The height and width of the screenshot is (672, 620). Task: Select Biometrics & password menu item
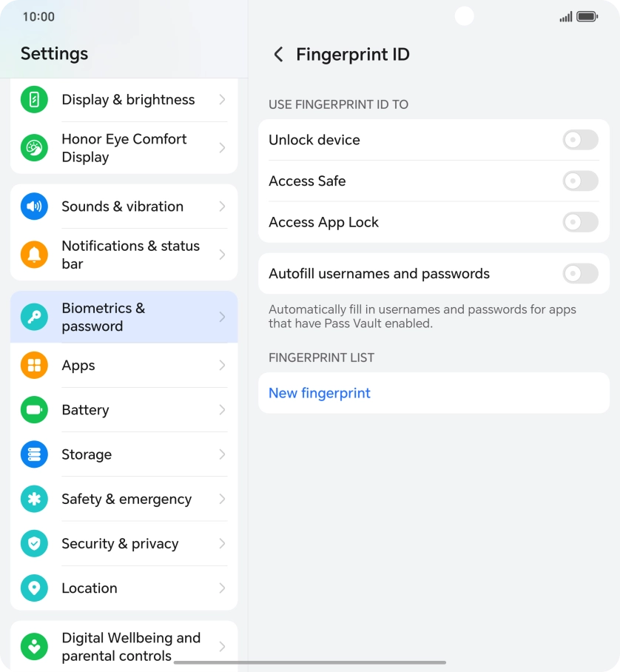click(124, 317)
